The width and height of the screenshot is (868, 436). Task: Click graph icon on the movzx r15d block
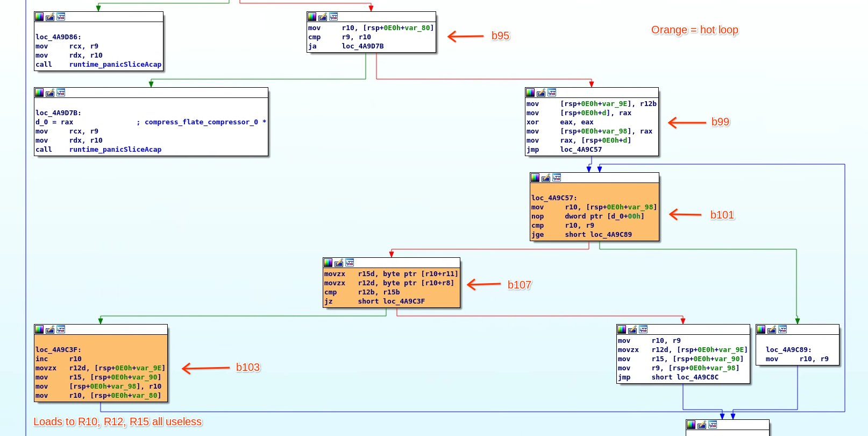350,263
